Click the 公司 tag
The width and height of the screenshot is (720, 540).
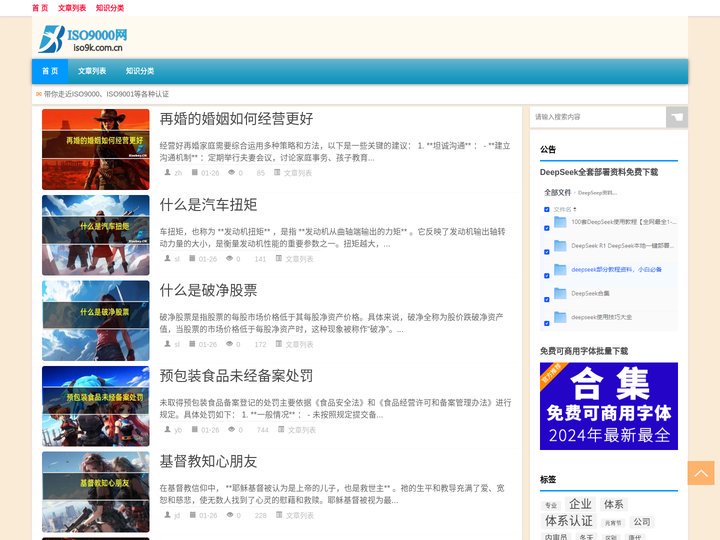click(642, 522)
